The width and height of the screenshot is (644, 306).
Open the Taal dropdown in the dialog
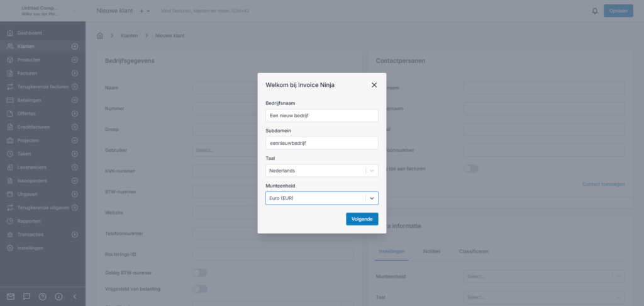click(x=321, y=171)
